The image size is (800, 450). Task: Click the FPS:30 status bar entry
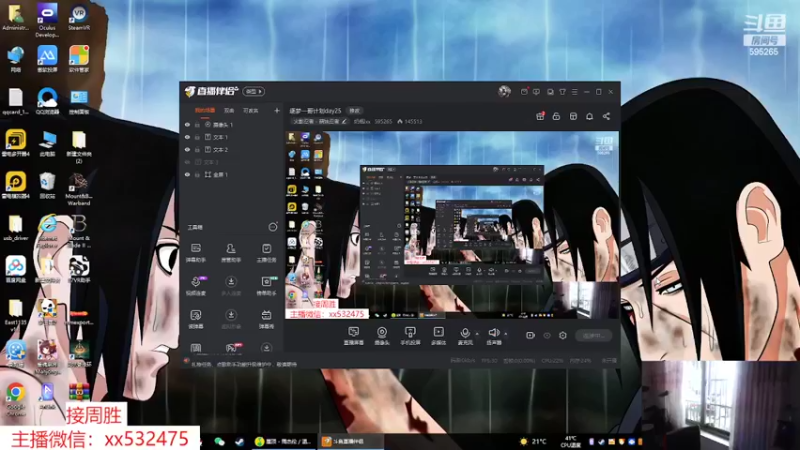pos(489,361)
